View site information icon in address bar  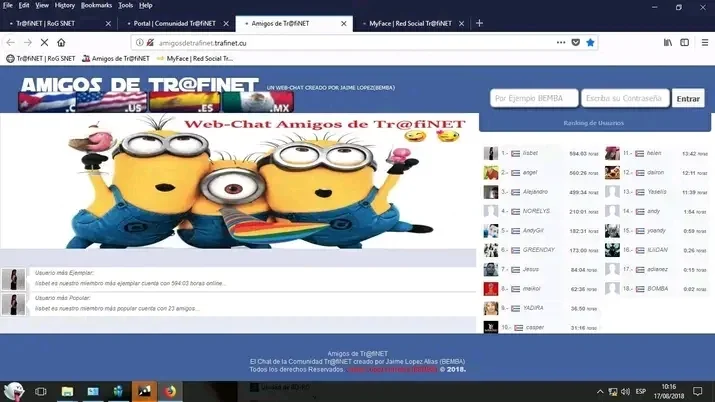click(x=140, y=42)
